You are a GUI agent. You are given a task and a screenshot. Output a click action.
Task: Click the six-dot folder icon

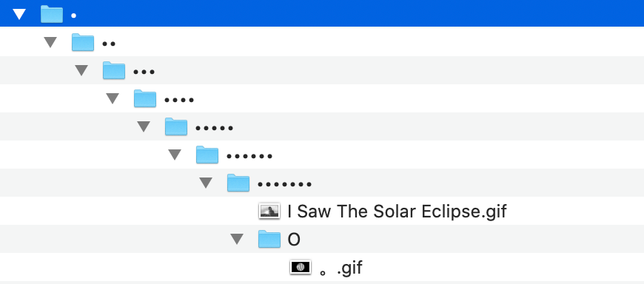click(207, 155)
